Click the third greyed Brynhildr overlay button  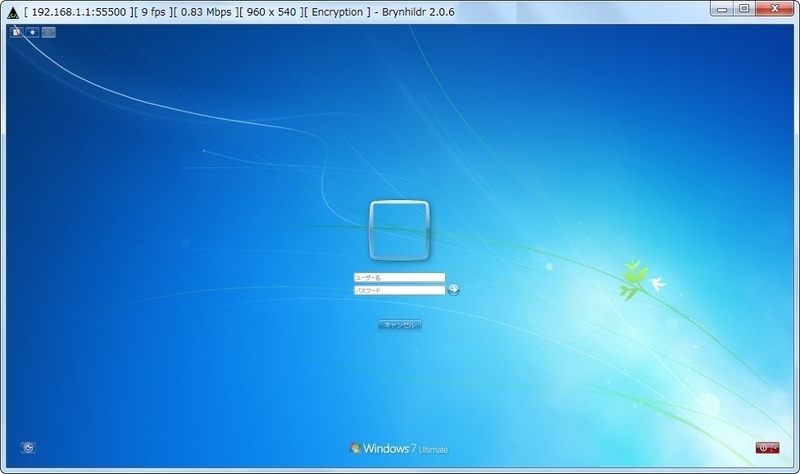[x=48, y=32]
